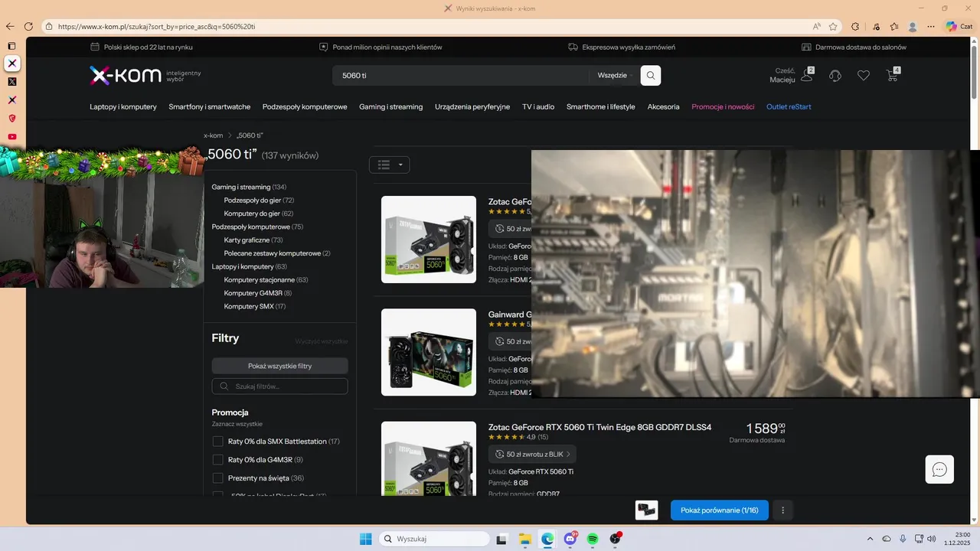Check Raty 0% dla SMX Battlestation
Screen dimensions: 980x551
pos(217,442)
